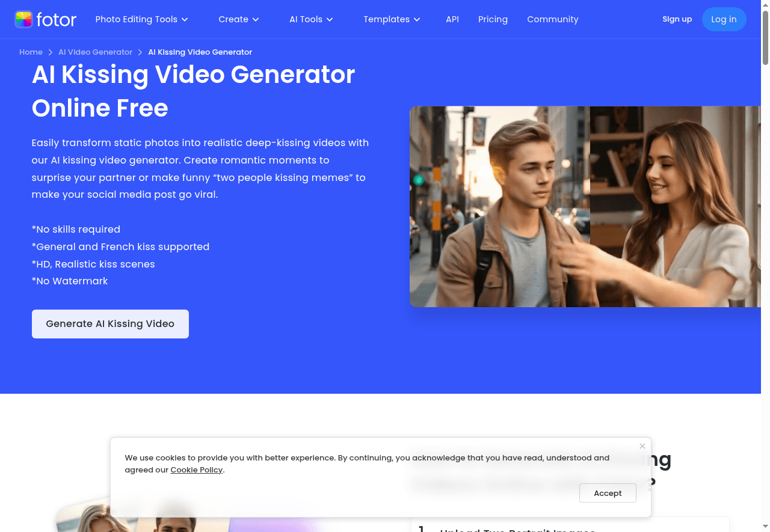Click the breadcrumb chevron after Home

click(51, 52)
